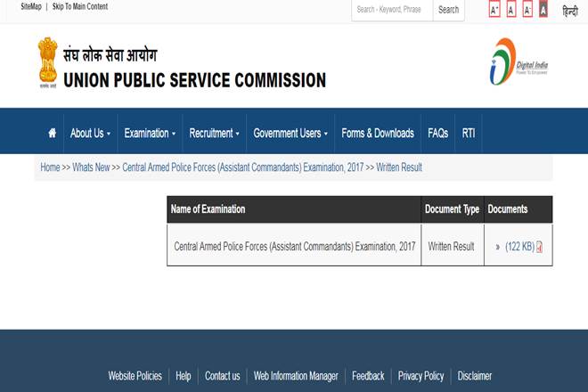Select the FAQs menu item

coord(437,133)
